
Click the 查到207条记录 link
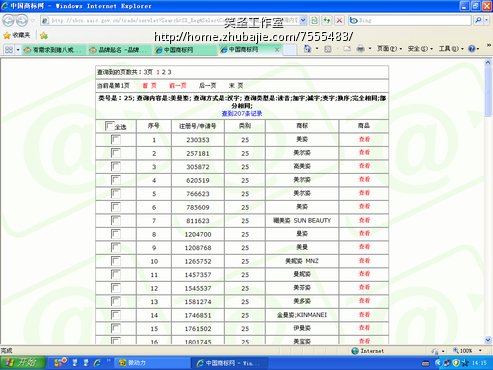[242, 114]
